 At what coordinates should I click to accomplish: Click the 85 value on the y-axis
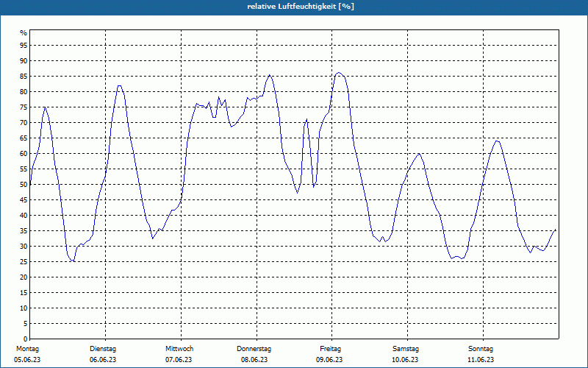(24, 77)
